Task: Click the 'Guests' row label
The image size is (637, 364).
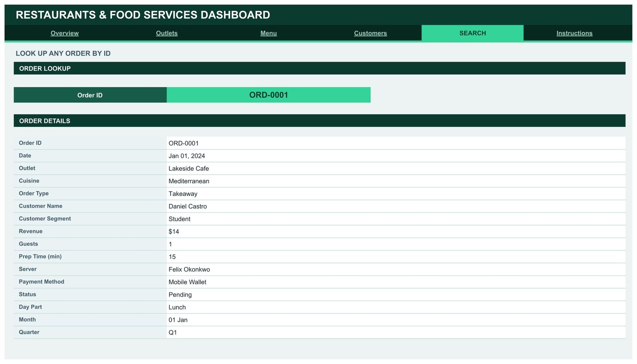Action: (29, 244)
